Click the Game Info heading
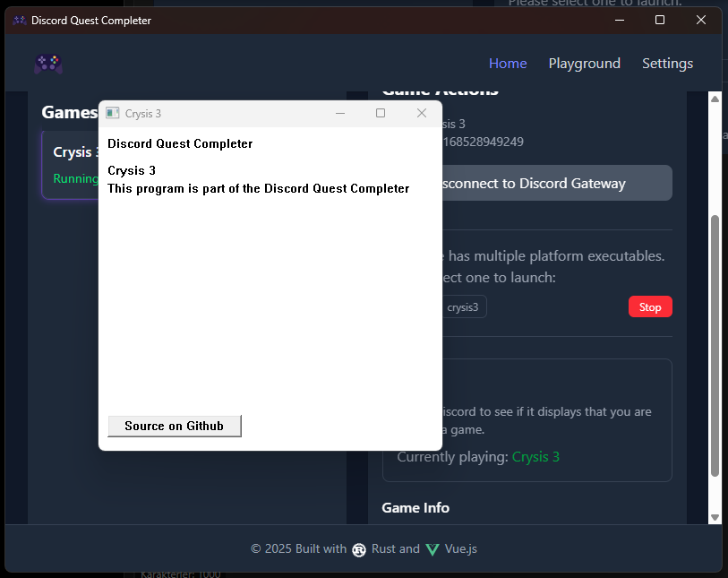This screenshot has height=578, width=728. tap(415, 507)
